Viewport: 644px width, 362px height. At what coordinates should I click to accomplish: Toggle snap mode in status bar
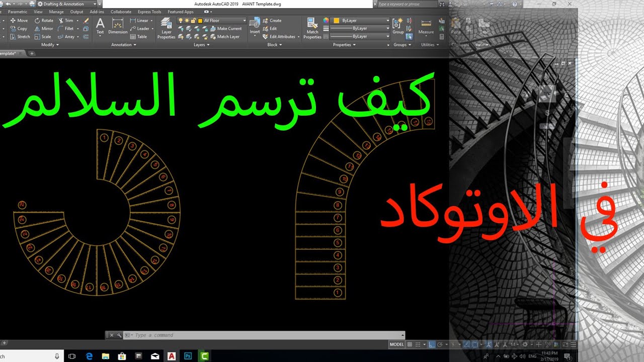[x=417, y=344]
